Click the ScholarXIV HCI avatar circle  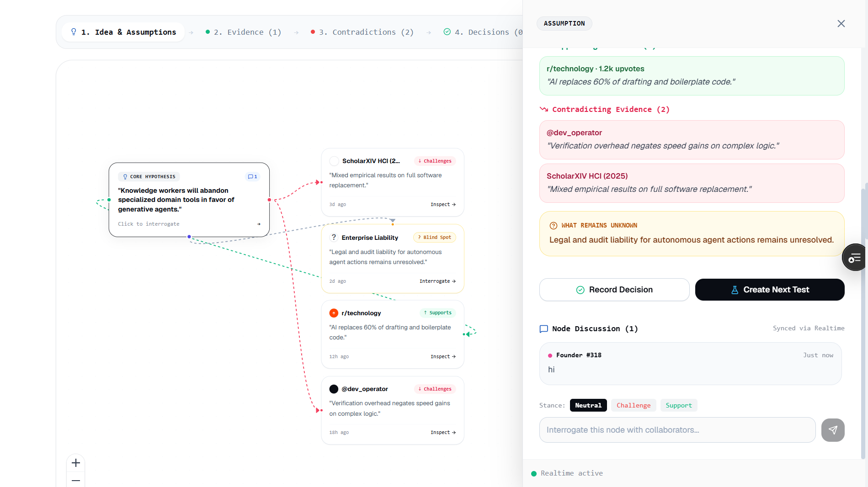point(334,161)
